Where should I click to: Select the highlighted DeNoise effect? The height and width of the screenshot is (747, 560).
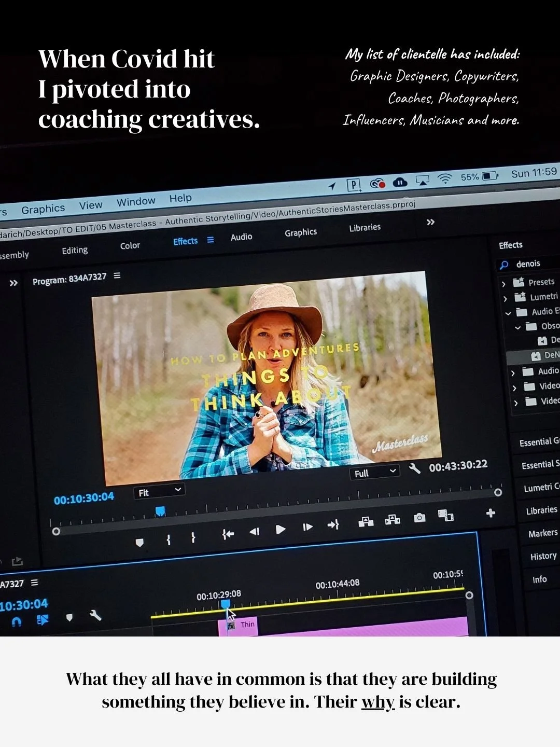tap(534, 356)
